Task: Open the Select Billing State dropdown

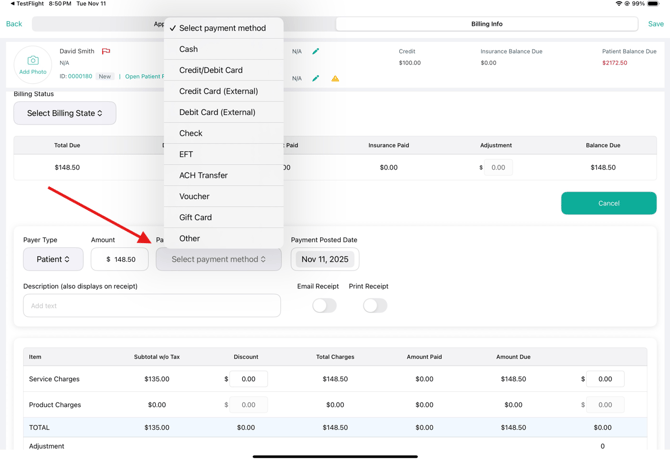Action: point(65,113)
